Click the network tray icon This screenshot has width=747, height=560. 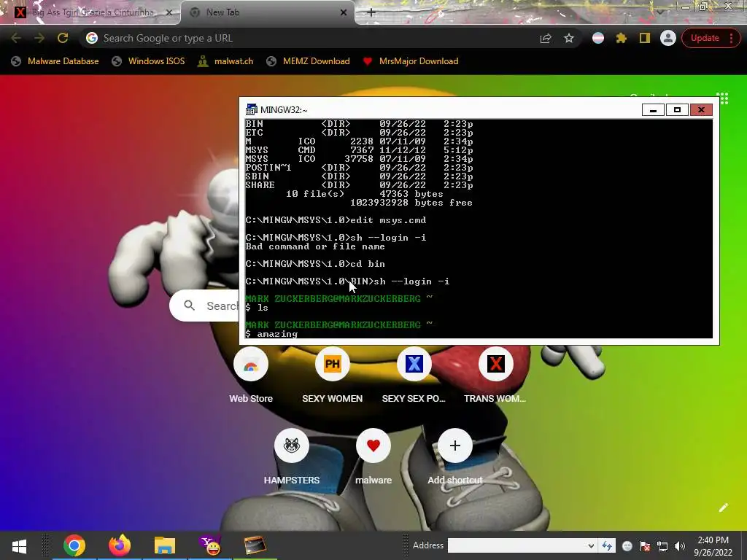[662, 546]
